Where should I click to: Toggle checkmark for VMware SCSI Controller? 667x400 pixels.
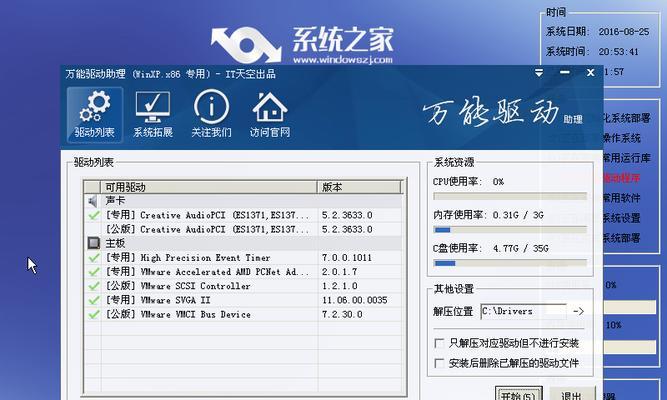94,286
